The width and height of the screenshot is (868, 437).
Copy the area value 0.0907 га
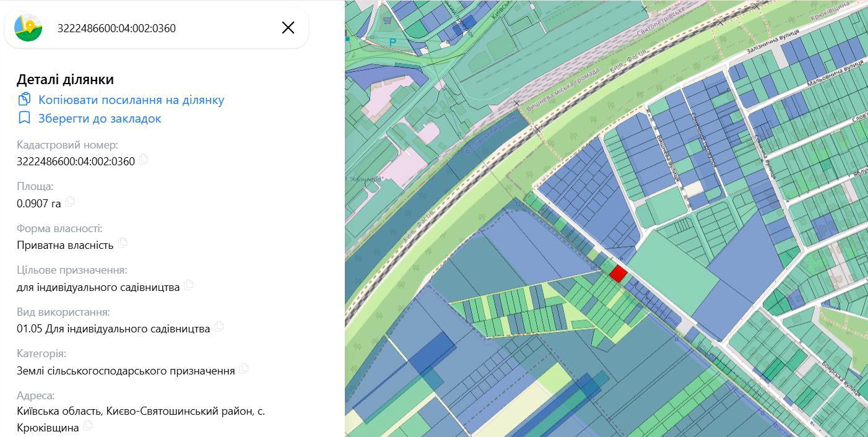click(x=70, y=202)
